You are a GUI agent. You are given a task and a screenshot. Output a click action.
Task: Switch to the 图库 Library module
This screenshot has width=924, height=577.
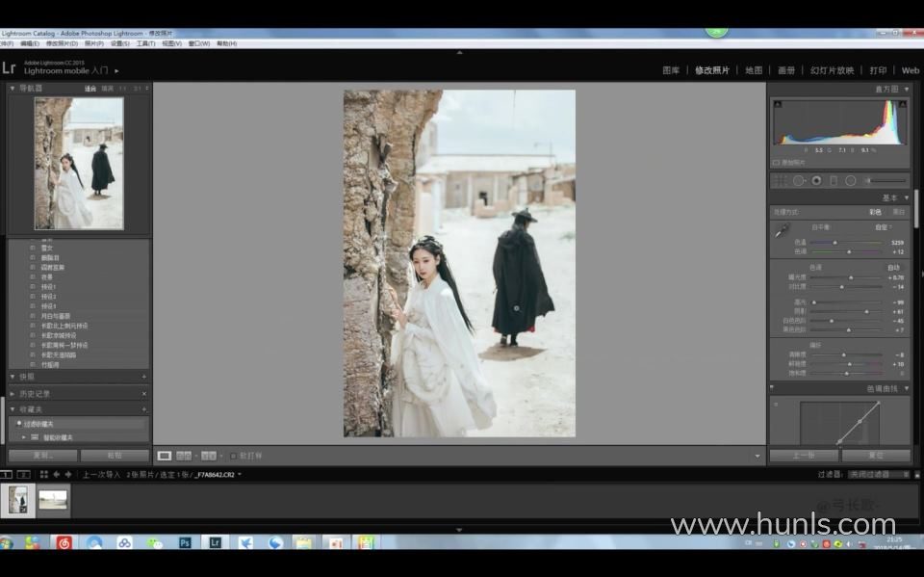pyautogui.click(x=671, y=70)
